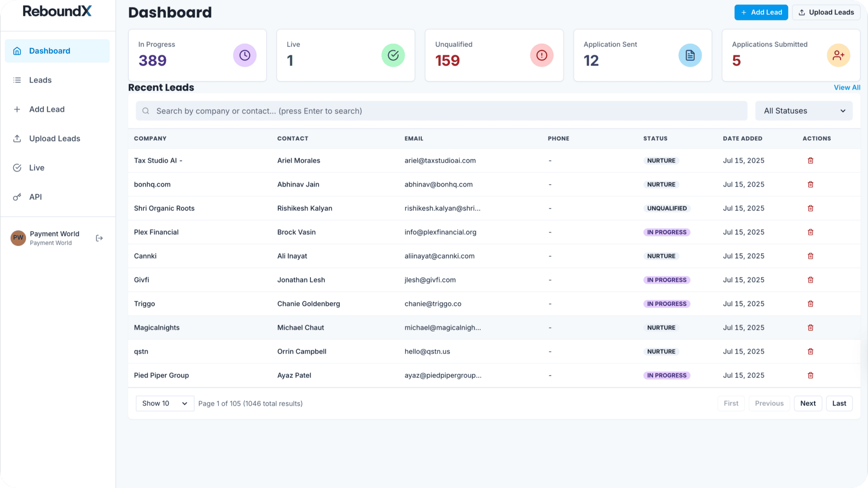Delete the Tax Studio AI lead
This screenshot has height=488, width=868.
[810, 160]
